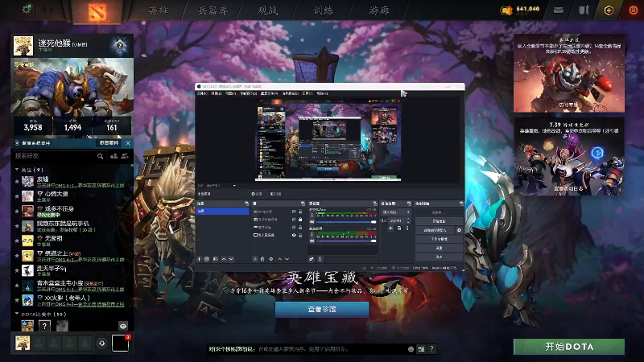Click the magnifier in friend search
This screenshot has width=644, height=362.
click(x=100, y=156)
